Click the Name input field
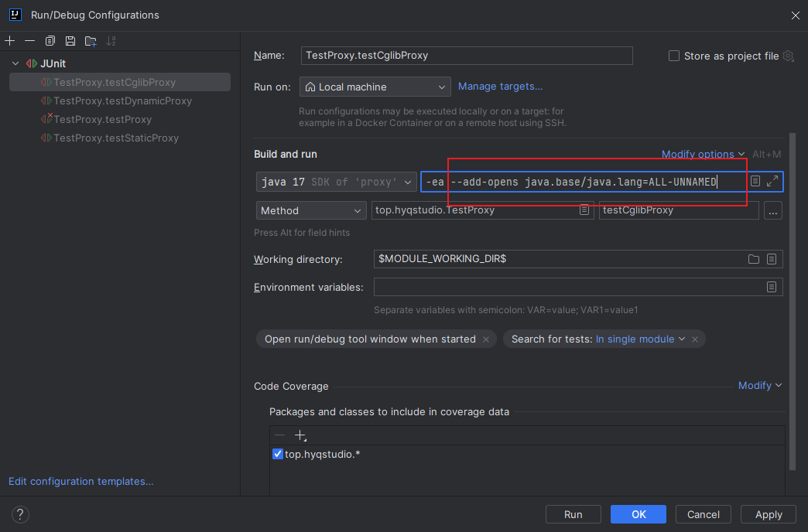 click(x=467, y=56)
